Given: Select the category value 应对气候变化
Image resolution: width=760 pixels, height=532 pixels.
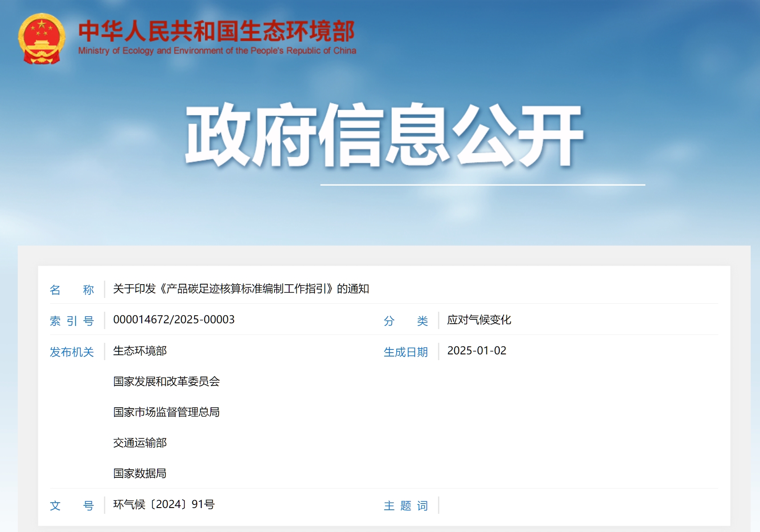Looking at the screenshot, I should click(x=479, y=320).
